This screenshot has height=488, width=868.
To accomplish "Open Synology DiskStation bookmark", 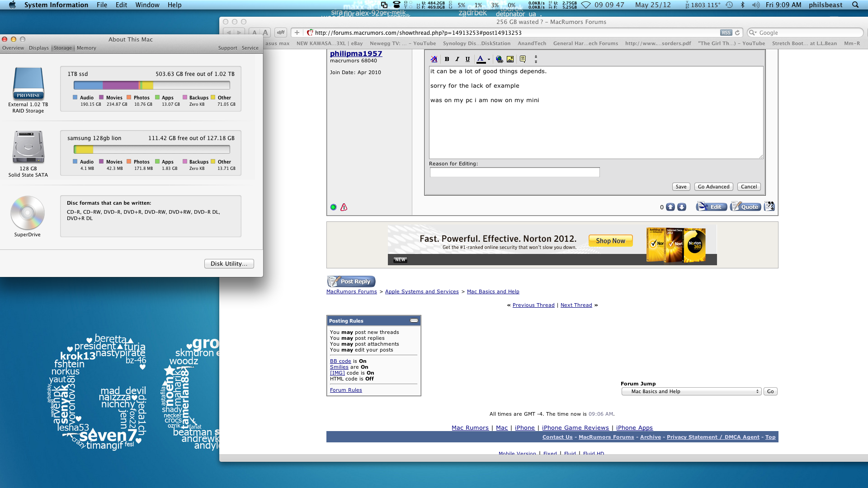I will click(476, 43).
